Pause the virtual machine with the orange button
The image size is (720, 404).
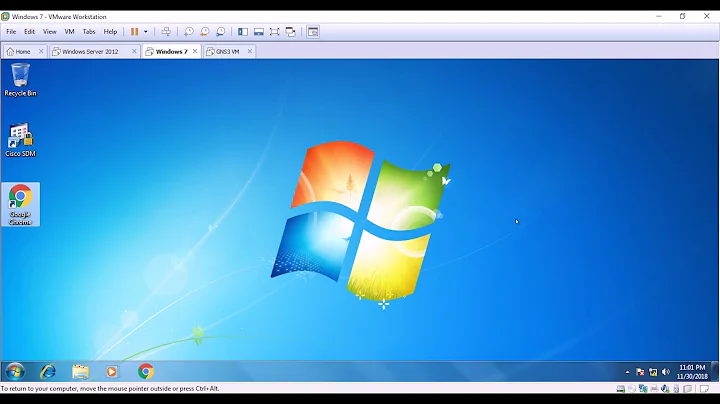134,32
